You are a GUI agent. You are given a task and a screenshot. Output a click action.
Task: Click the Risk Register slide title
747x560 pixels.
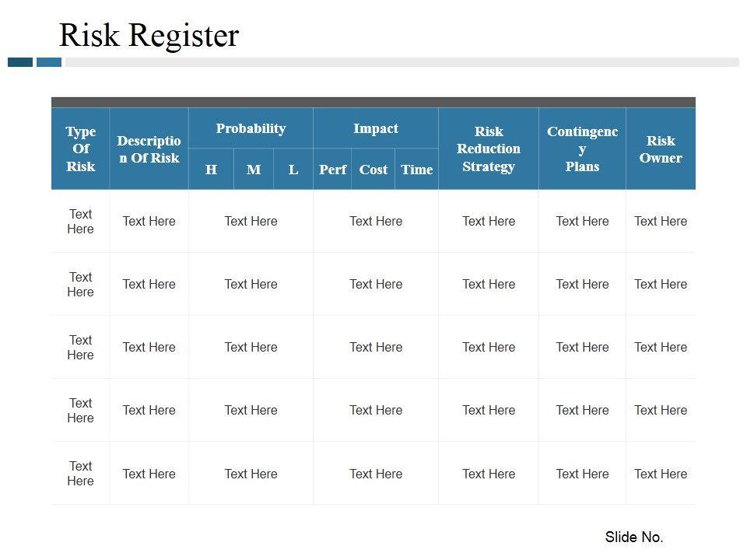(x=149, y=36)
